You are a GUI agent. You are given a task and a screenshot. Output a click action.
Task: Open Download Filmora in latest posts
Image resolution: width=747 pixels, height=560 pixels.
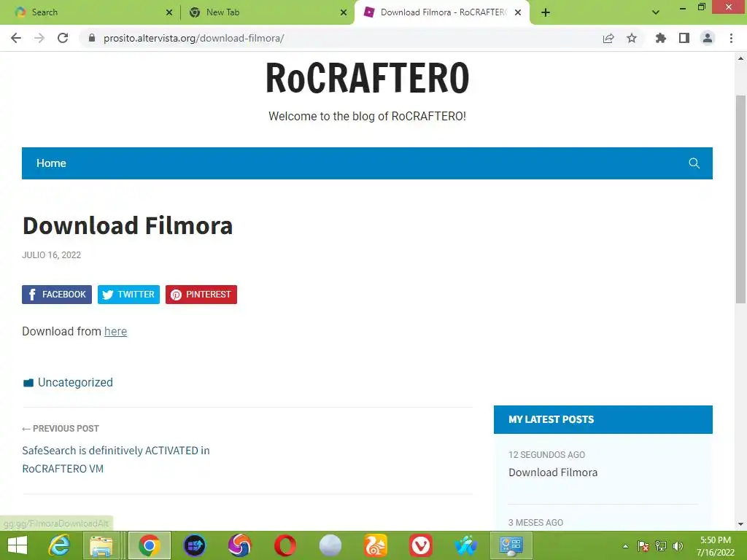point(553,472)
